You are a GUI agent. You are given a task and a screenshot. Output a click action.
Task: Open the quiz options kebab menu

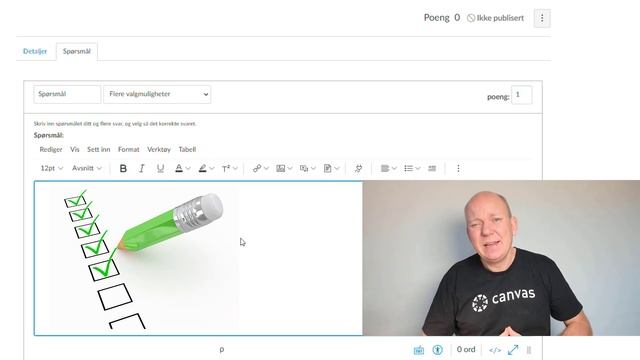click(x=542, y=18)
